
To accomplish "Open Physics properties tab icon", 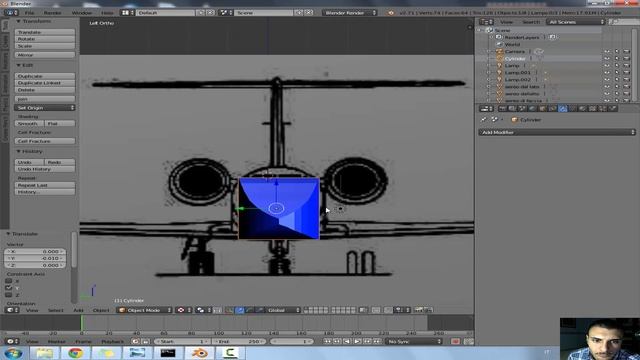I will click(612, 109).
